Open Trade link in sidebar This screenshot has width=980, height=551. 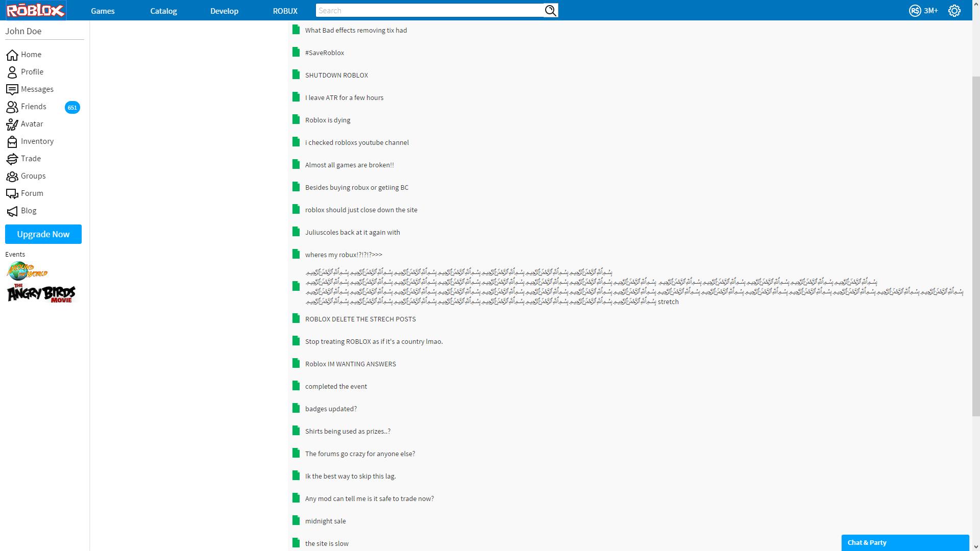click(x=31, y=159)
